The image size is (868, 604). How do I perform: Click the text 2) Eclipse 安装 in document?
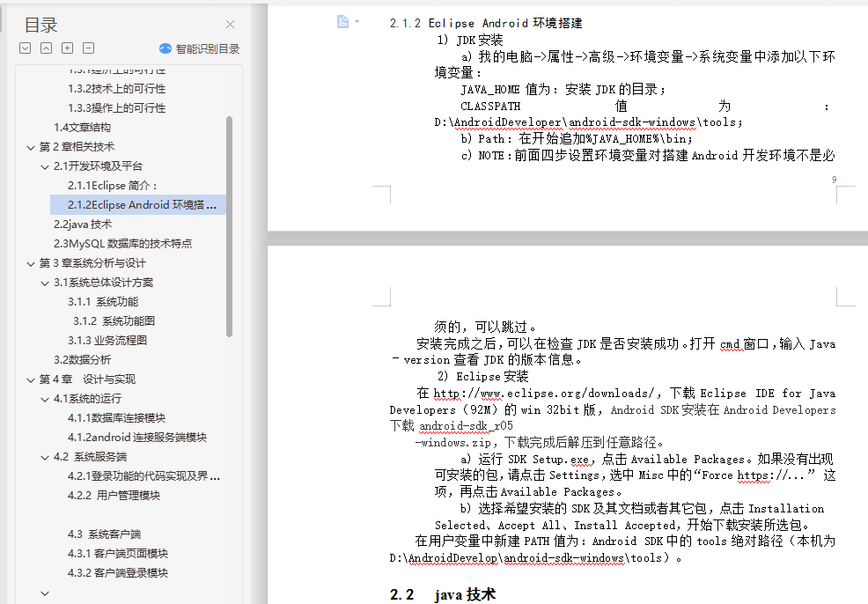pyautogui.click(x=482, y=377)
